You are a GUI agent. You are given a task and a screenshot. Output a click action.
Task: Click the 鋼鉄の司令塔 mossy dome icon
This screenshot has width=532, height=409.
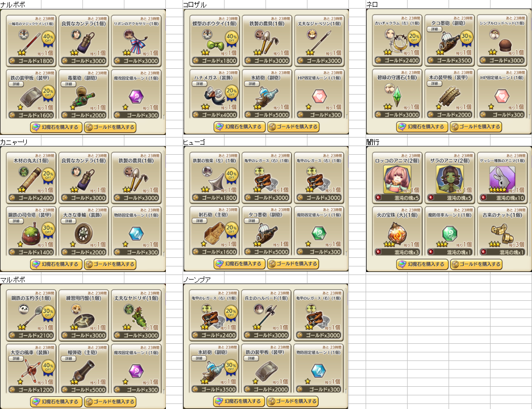pyautogui.click(x=31, y=234)
